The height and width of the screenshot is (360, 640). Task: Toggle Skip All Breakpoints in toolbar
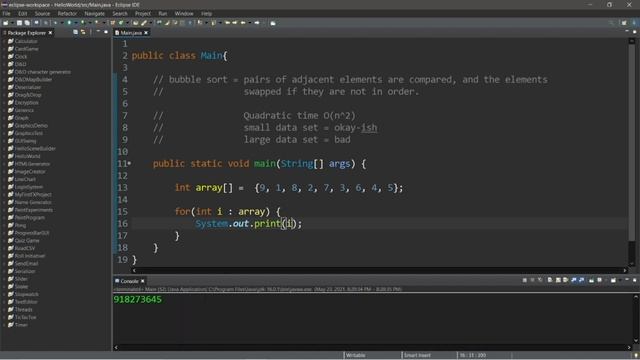pyautogui.click(x=46, y=23)
